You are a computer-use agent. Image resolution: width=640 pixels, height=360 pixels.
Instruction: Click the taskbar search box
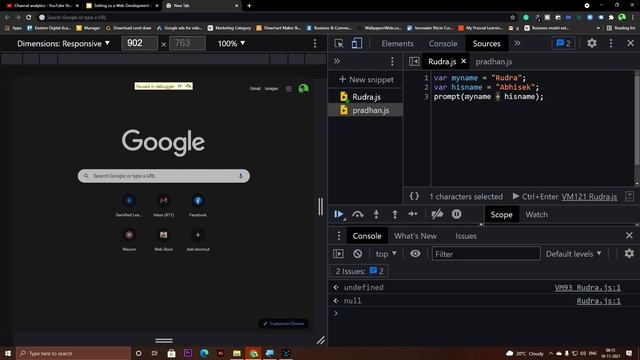coord(73,353)
